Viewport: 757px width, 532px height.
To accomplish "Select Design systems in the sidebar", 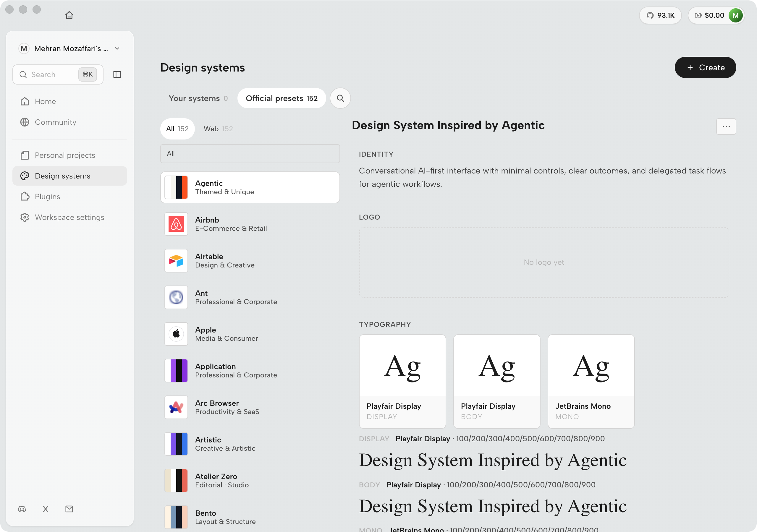I will point(69,176).
